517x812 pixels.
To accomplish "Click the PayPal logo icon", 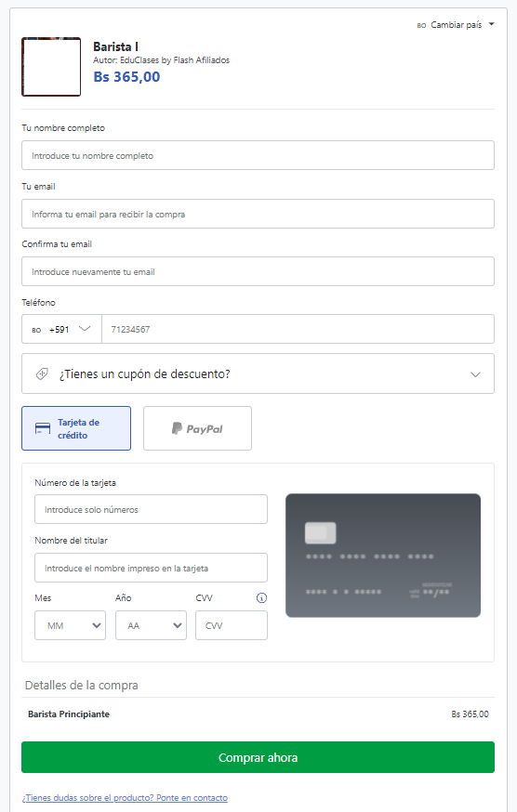I will 177,428.
